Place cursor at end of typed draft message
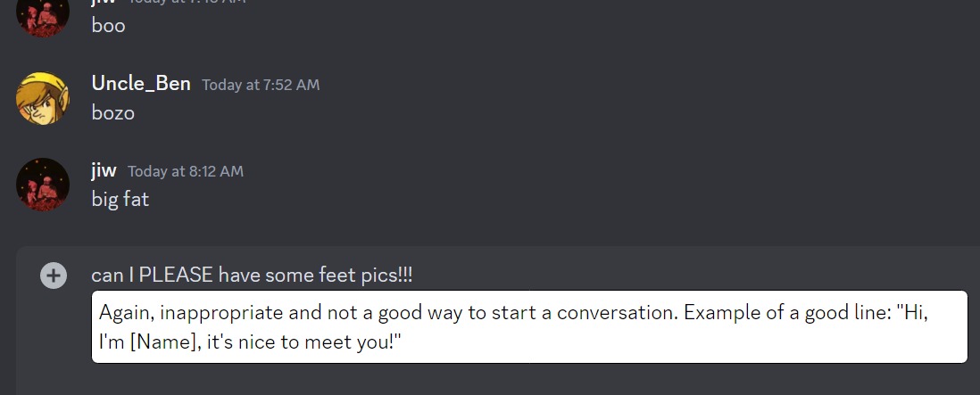980x395 pixels. click(x=412, y=276)
